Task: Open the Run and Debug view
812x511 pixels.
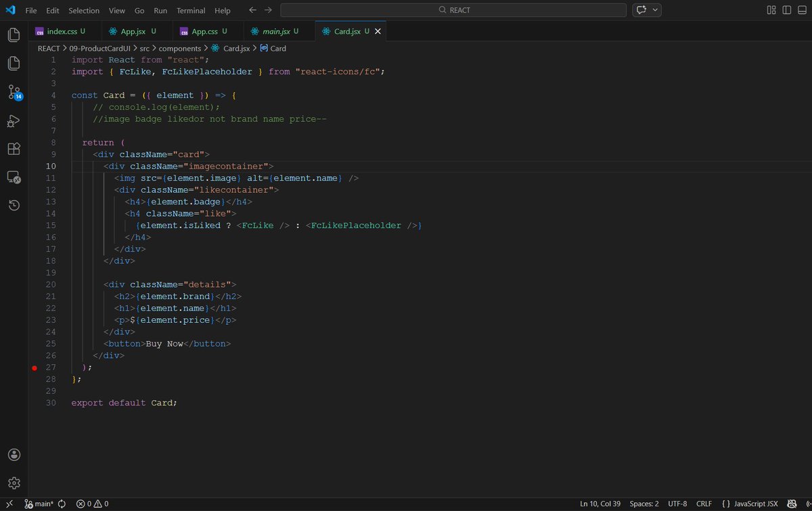Action: point(14,121)
